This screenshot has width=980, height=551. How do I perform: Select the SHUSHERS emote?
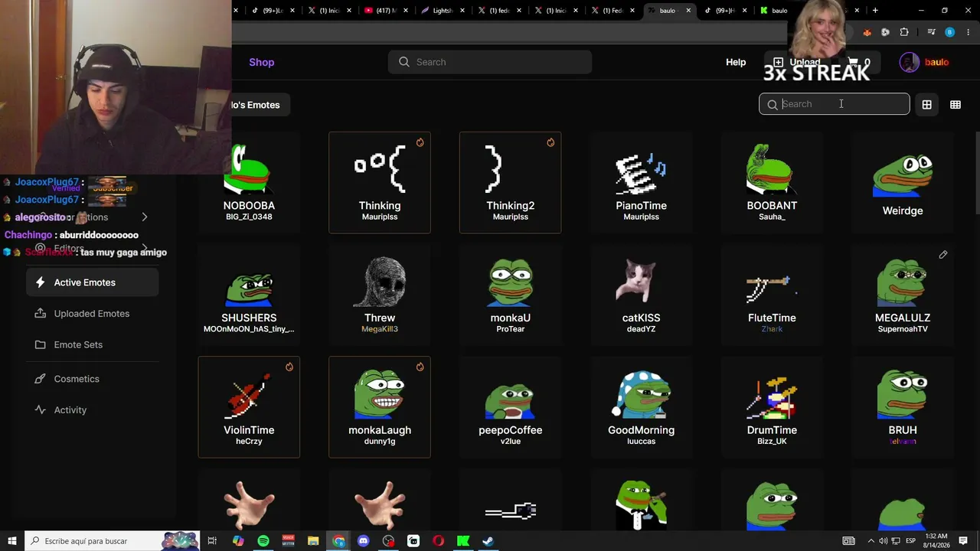(x=249, y=295)
